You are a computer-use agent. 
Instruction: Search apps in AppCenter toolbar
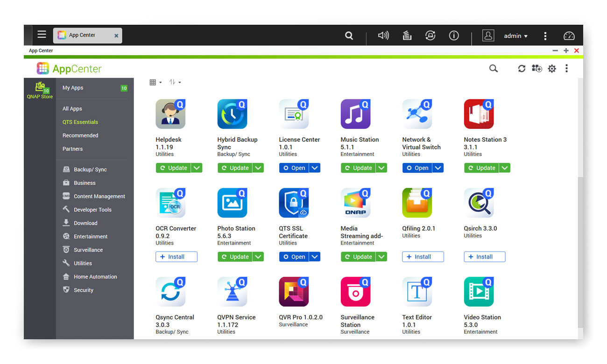tap(494, 69)
